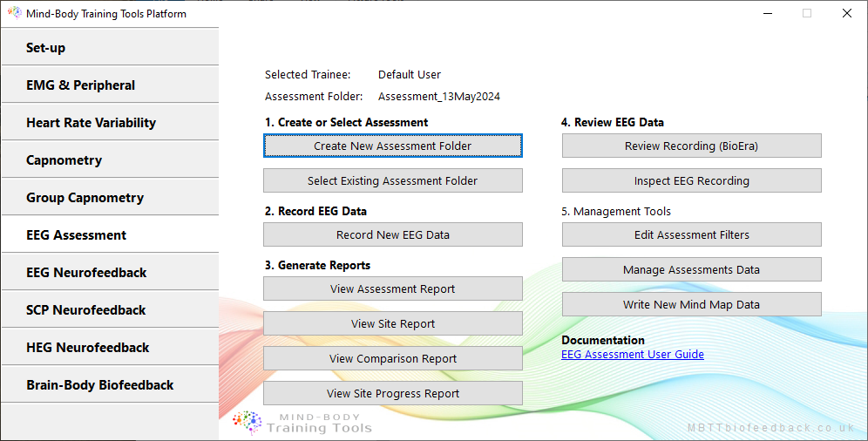Select Group Capnometry in sidebar
The height and width of the screenshot is (441, 868).
pos(110,198)
